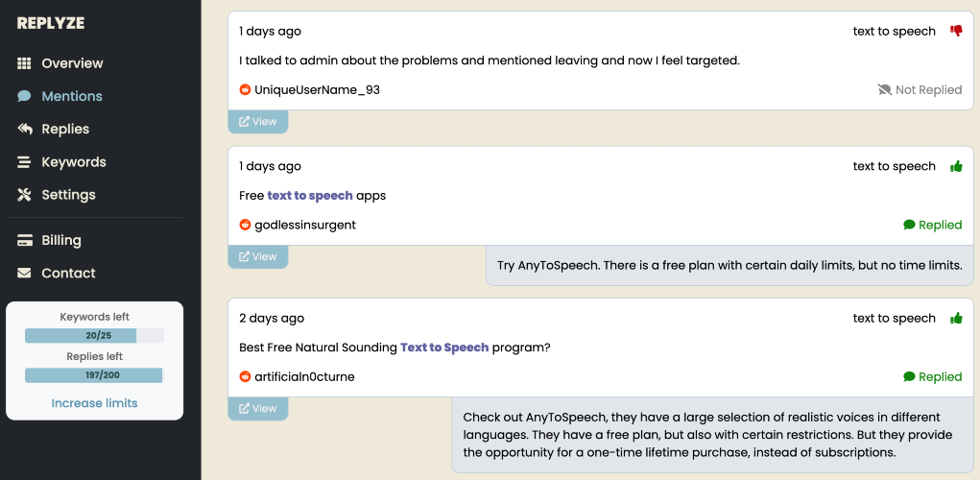View the Free text to speech apps post
Screen dimensions: 980x480
click(x=257, y=256)
